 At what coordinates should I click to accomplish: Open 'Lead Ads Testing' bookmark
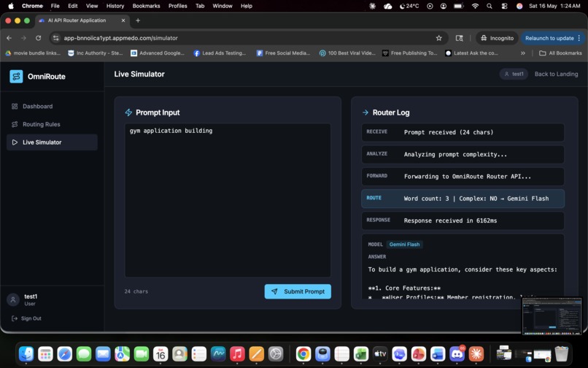coord(220,53)
